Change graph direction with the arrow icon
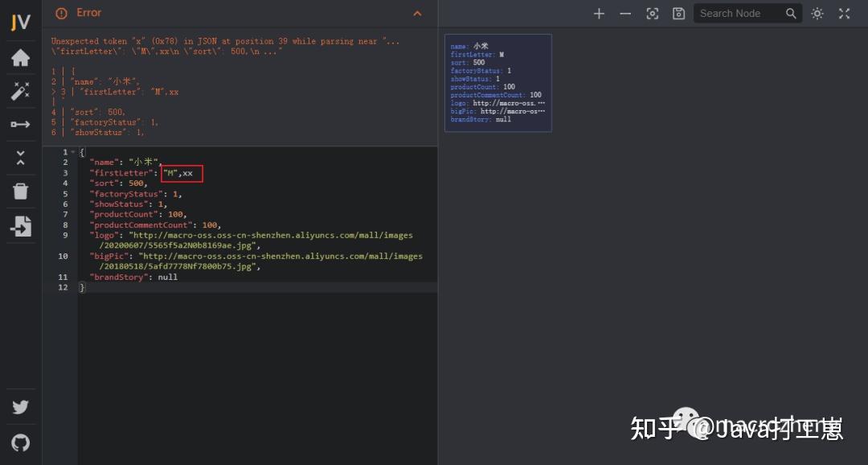The width and height of the screenshot is (868, 465). click(20, 124)
